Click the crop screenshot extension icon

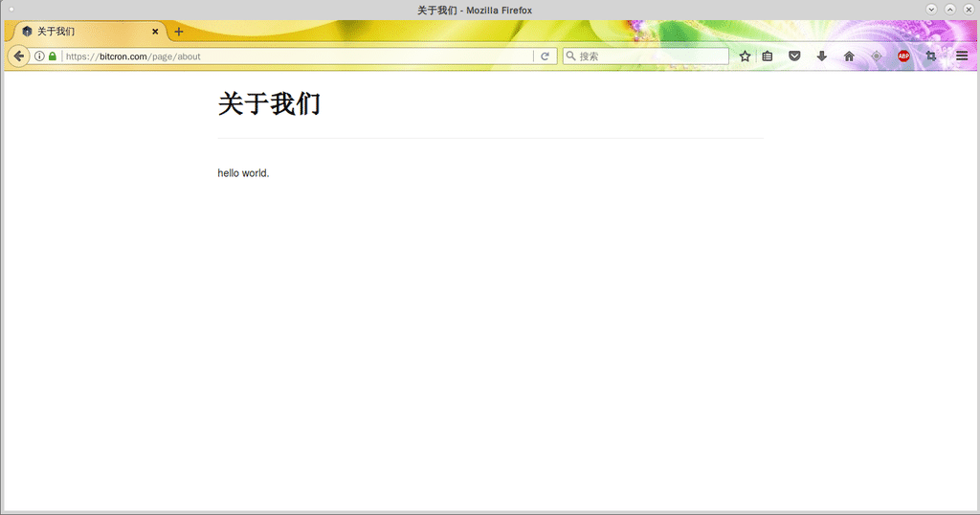(930, 56)
